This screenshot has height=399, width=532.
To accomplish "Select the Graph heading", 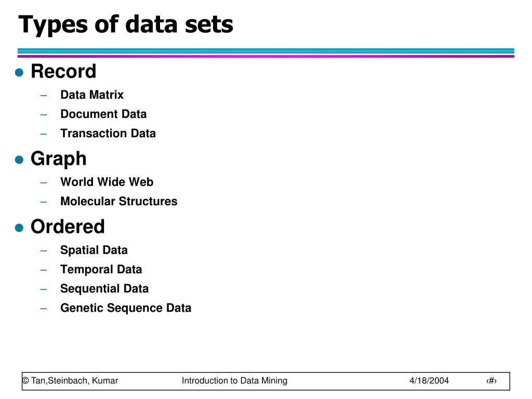I will (59, 158).
